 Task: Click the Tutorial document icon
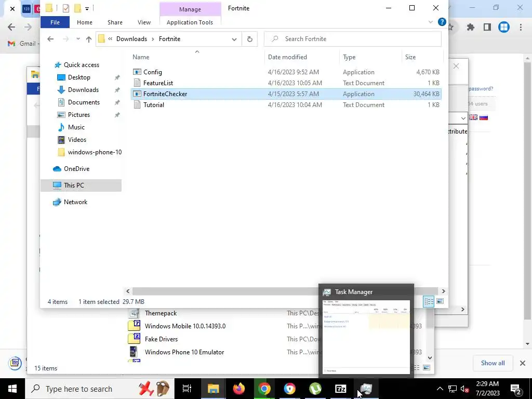pyautogui.click(x=137, y=105)
